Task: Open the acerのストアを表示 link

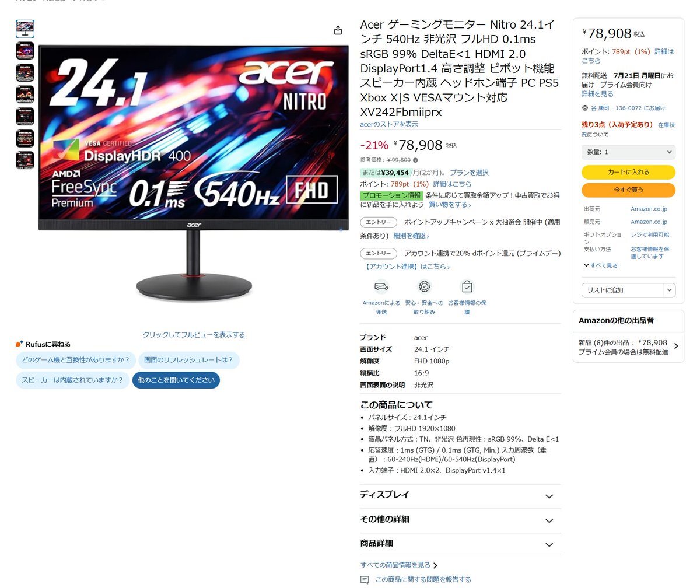Action: coord(389,124)
